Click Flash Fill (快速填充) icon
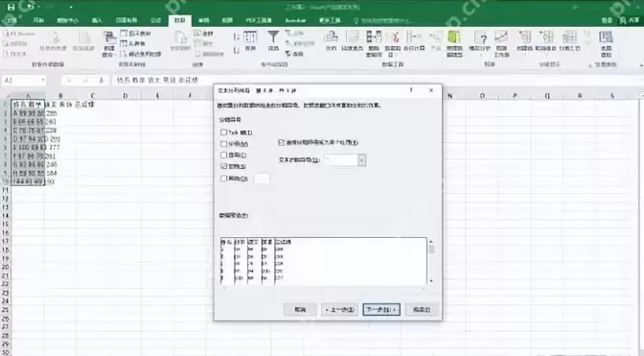 [x=353, y=40]
